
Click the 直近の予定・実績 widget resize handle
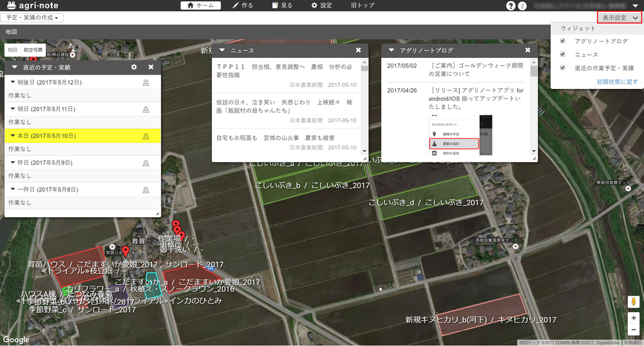(x=157, y=214)
